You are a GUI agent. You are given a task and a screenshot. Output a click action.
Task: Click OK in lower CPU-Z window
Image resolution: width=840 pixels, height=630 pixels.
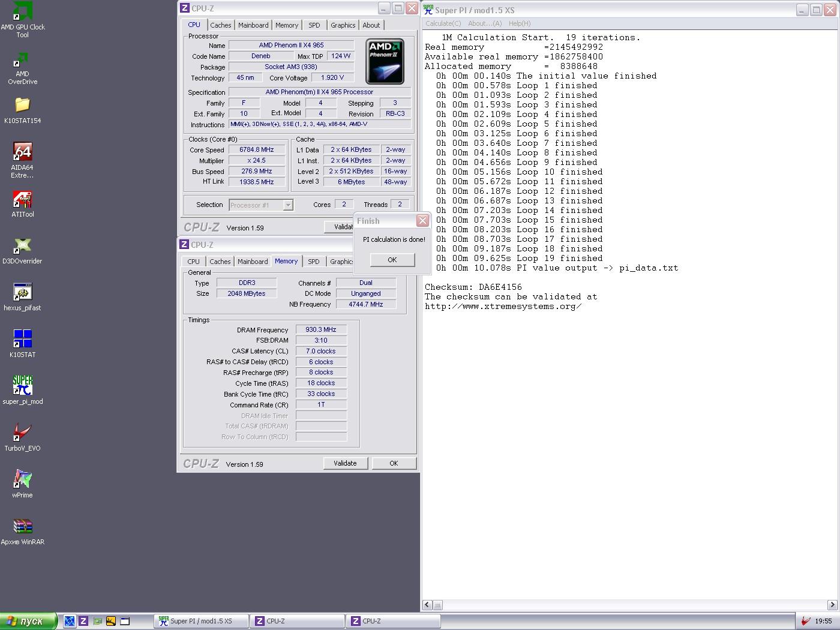(x=394, y=463)
